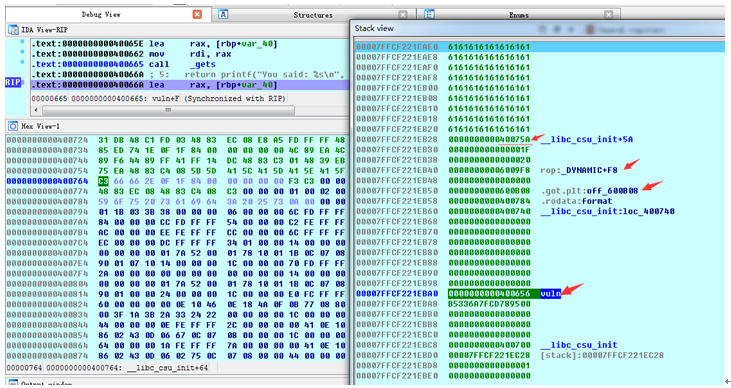Follow the __libc_csu_init:loc_400740 label
This screenshot has width=731, height=388.
pyautogui.click(x=607, y=211)
